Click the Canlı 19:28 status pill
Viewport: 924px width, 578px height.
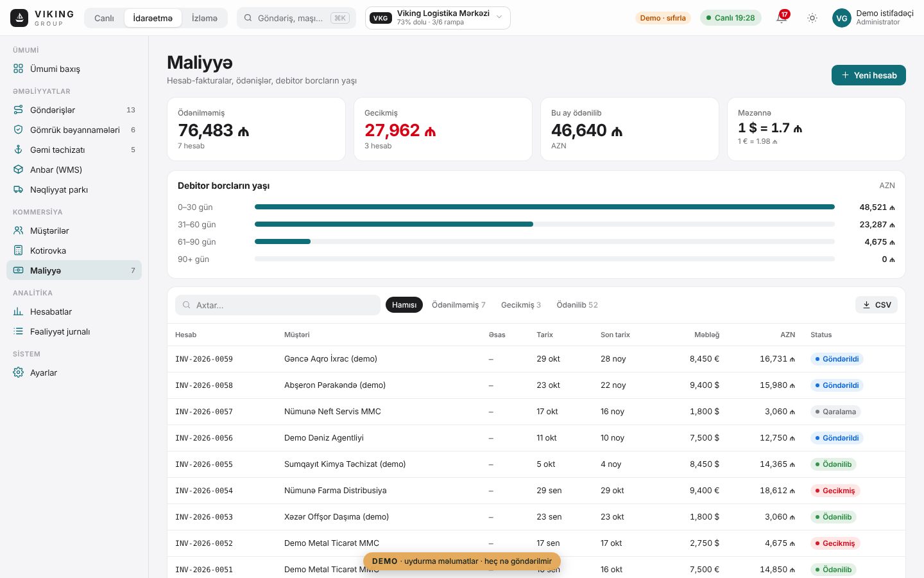730,18
